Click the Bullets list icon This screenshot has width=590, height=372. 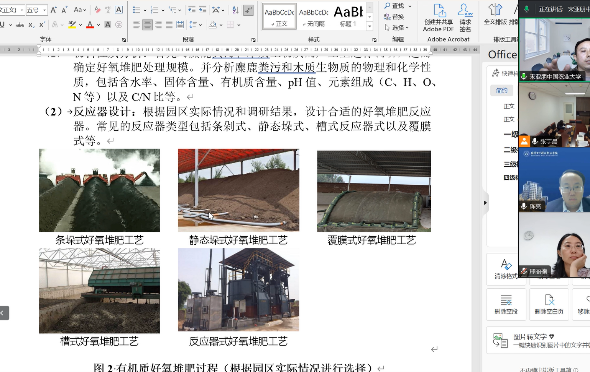(x=138, y=10)
